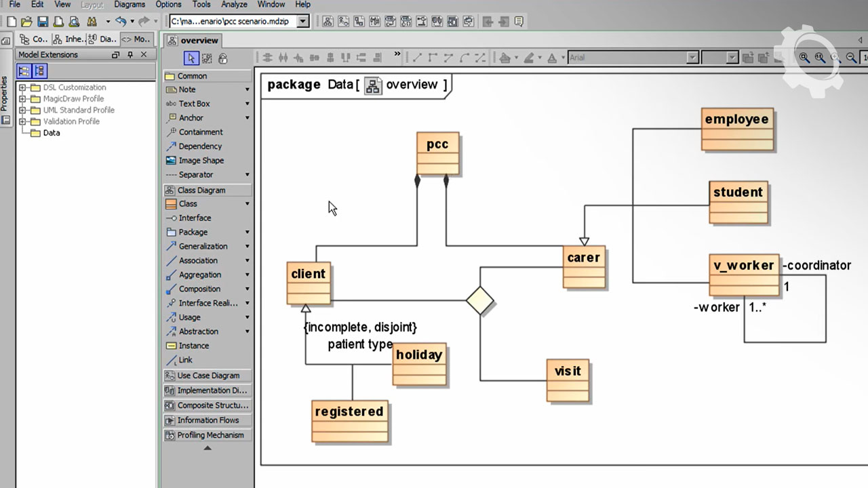The width and height of the screenshot is (868, 488).
Task: Toggle the selection arrow tool
Action: 191,58
